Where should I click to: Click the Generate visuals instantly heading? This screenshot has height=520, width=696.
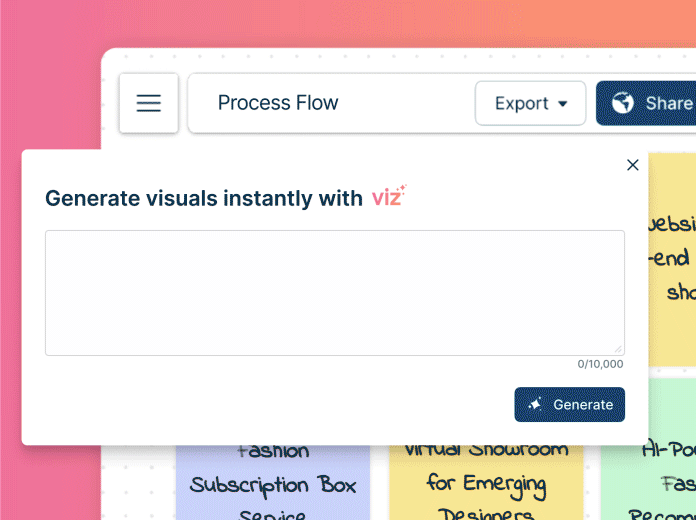tap(204, 198)
